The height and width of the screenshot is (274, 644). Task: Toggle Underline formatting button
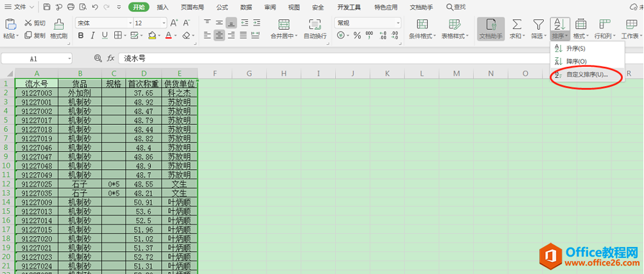click(105, 35)
